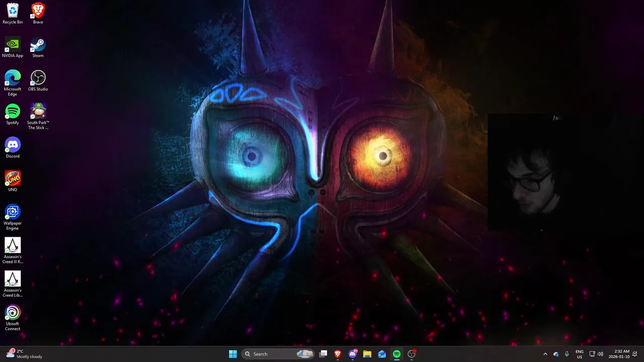Open the clock and date calendar
Screen dimensions: 644x362
(619, 354)
